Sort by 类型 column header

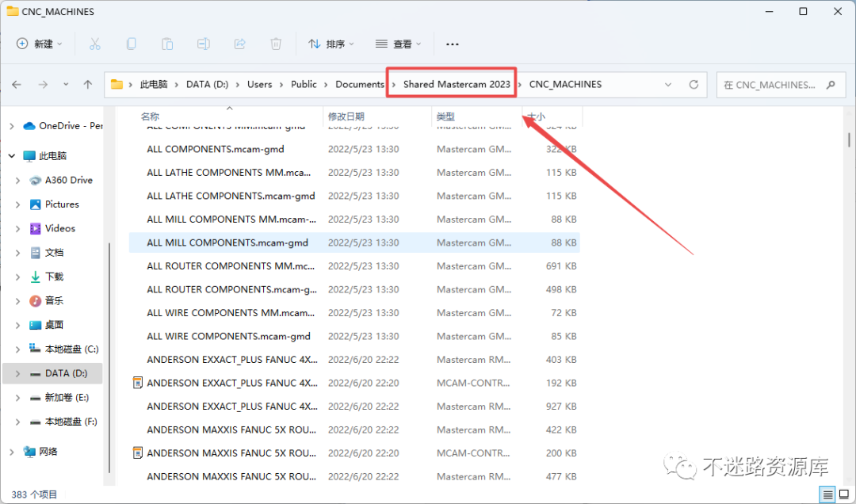tap(445, 116)
